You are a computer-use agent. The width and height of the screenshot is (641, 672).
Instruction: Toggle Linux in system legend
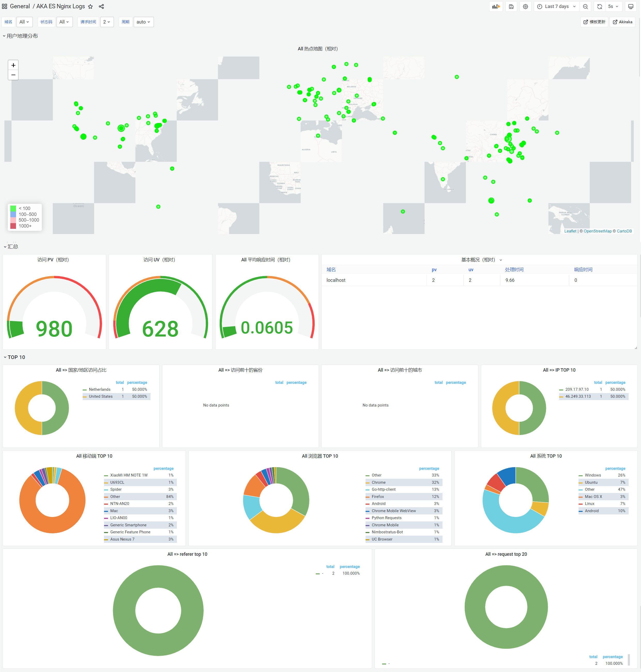(x=589, y=504)
